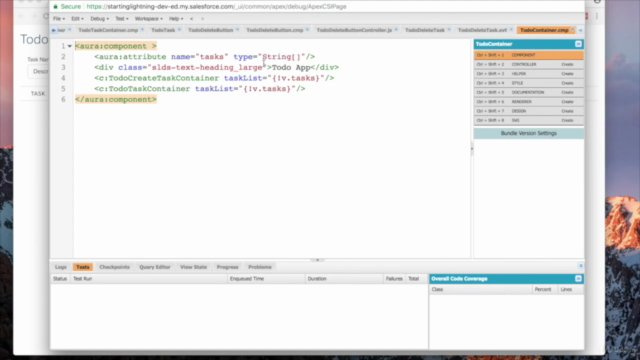This screenshot has width=640, height=360.
Task: Create the SVG bundle file
Action: pos(567,120)
